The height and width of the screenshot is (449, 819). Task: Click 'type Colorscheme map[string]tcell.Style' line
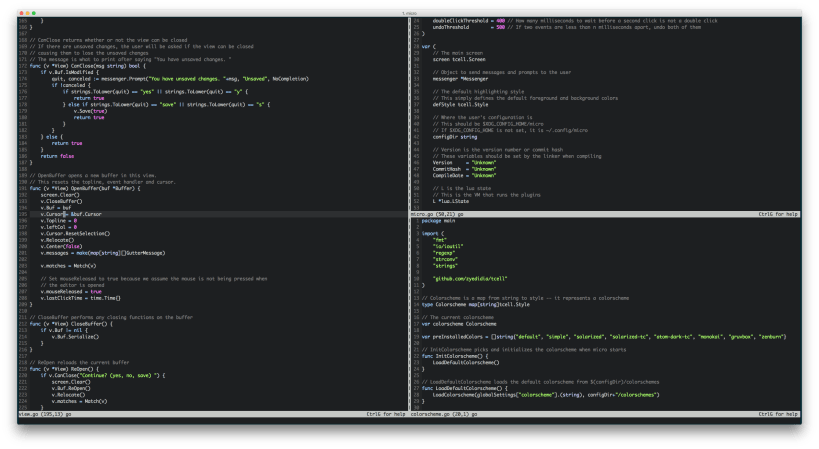[476, 304]
